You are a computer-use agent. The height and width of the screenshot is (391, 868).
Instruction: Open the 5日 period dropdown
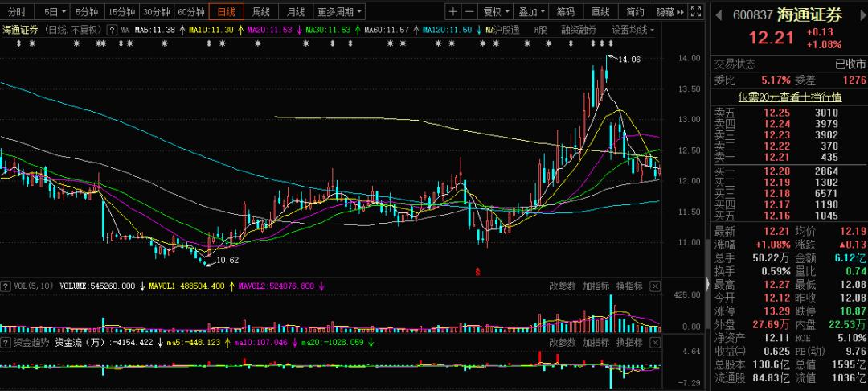[55, 11]
